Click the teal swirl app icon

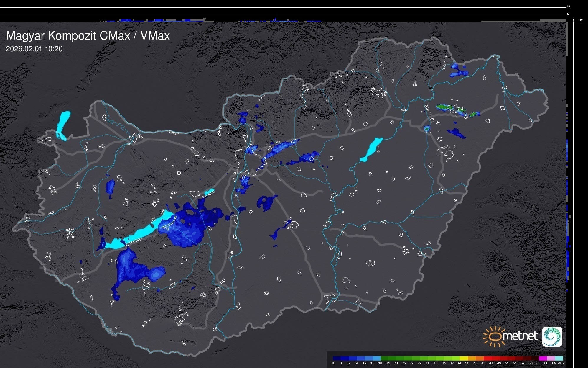552,337
